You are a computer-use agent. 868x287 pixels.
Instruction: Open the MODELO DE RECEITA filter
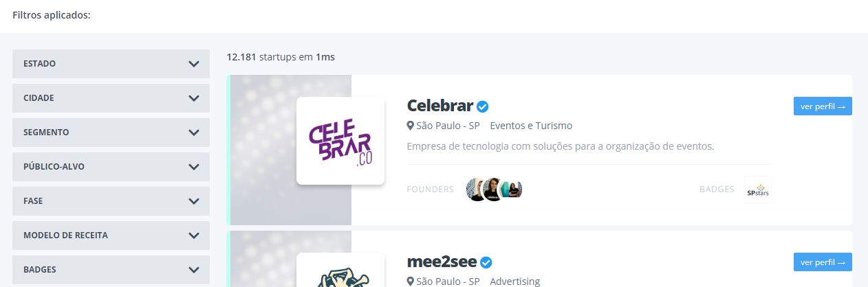(x=111, y=236)
